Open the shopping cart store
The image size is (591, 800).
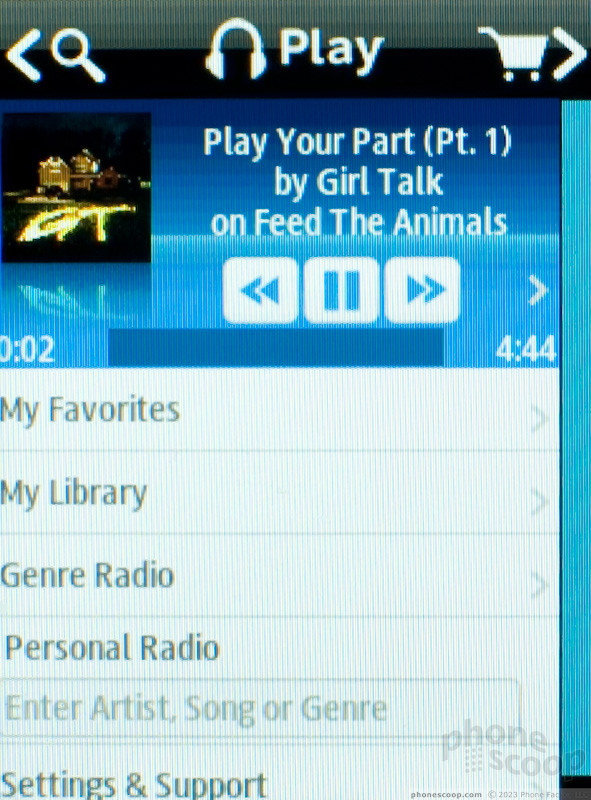click(x=512, y=54)
